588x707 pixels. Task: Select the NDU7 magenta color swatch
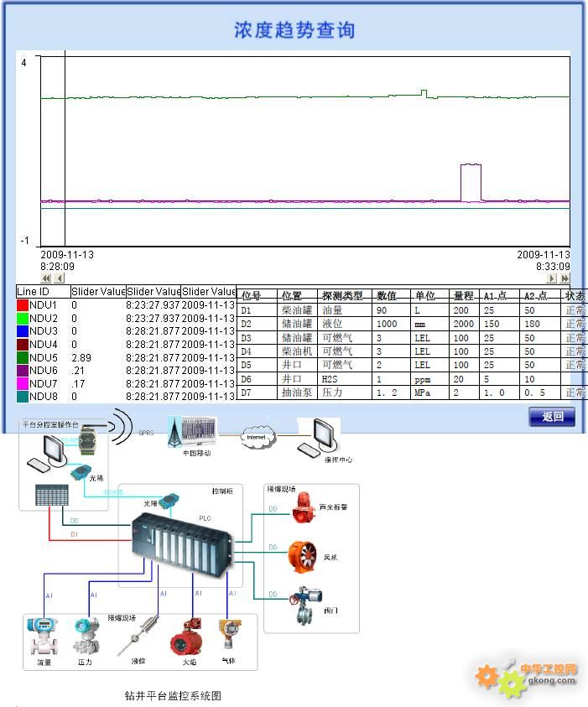click(x=23, y=384)
